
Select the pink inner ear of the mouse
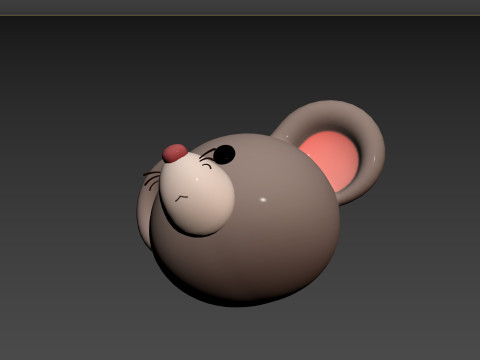point(330,160)
